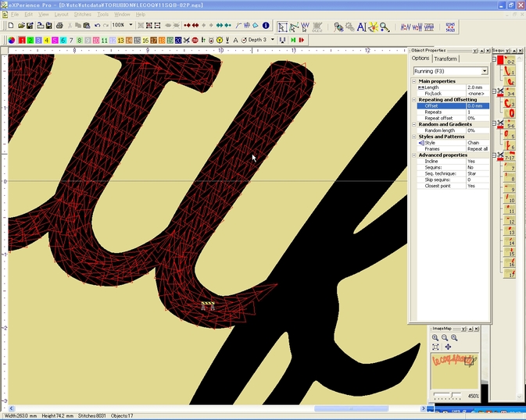Viewport: 526px width, 420px height.
Task: Click the Offset value 0.0 mm field
Action: (x=478, y=106)
